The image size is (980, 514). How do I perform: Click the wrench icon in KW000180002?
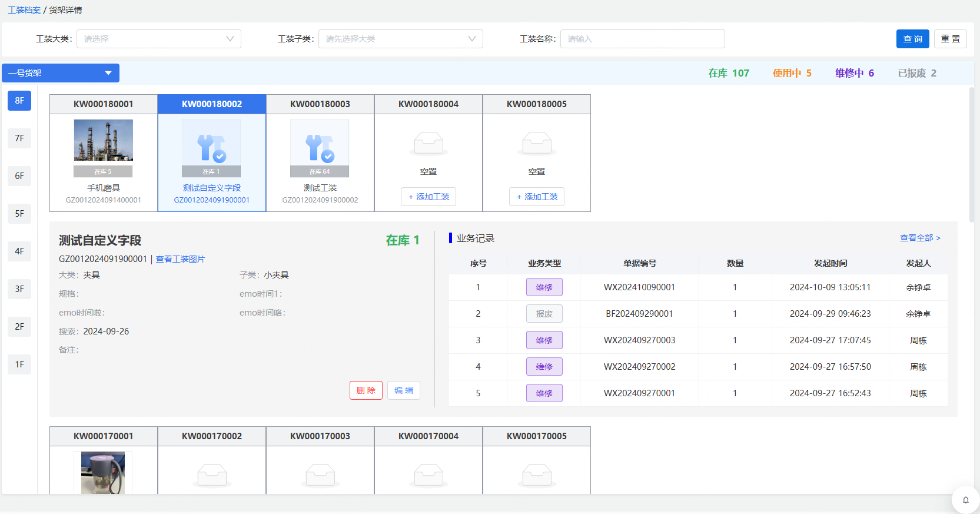pyautogui.click(x=211, y=148)
